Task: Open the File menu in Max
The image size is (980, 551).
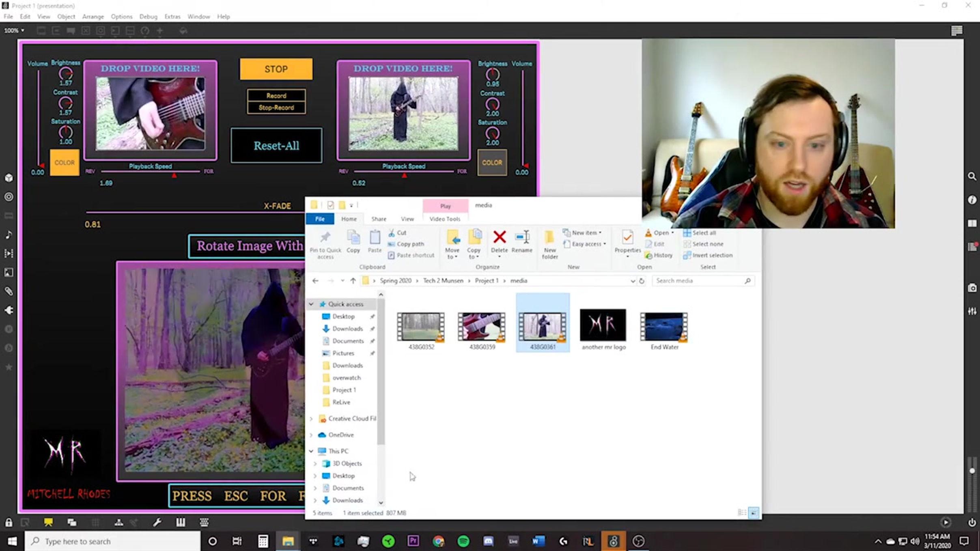Action: (x=8, y=17)
